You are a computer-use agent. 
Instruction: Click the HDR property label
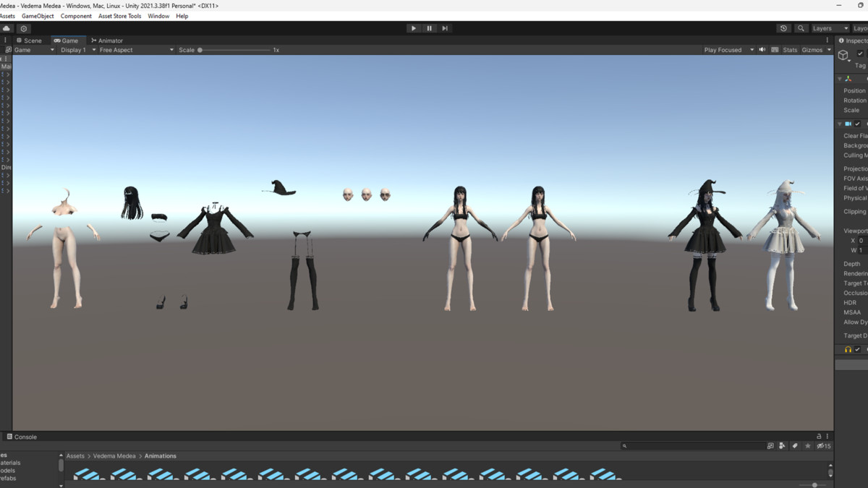click(x=850, y=303)
